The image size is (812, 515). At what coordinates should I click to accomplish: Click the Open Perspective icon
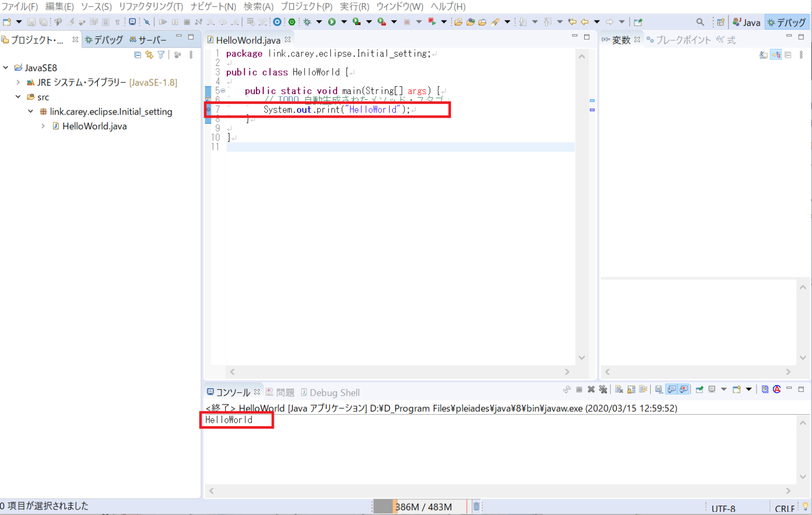[x=721, y=22]
